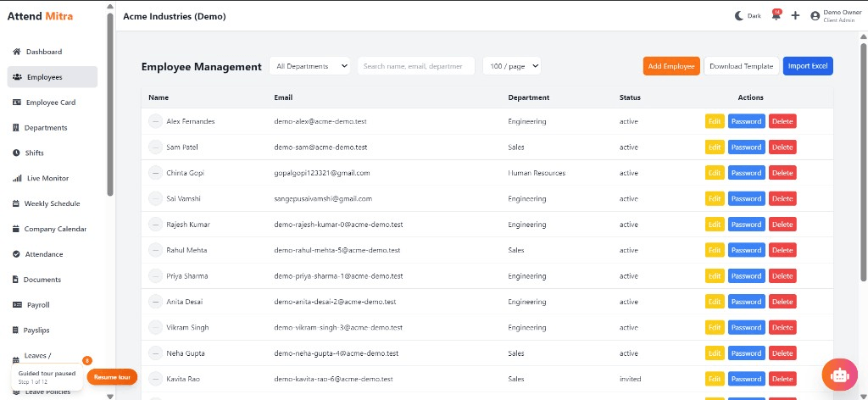Open the Dashboard home icon
The width and height of the screenshot is (868, 400).
pyautogui.click(x=17, y=52)
